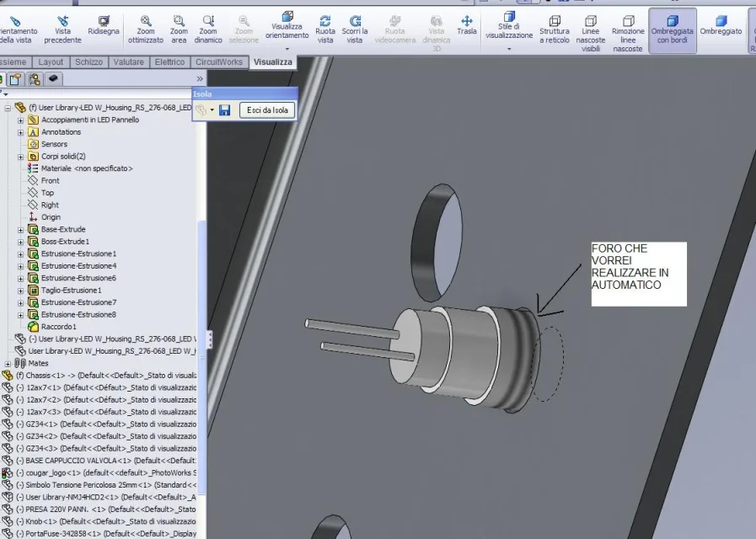The image size is (756, 539).
Task: Activate Zoom area tool
Action: (179, 29)
